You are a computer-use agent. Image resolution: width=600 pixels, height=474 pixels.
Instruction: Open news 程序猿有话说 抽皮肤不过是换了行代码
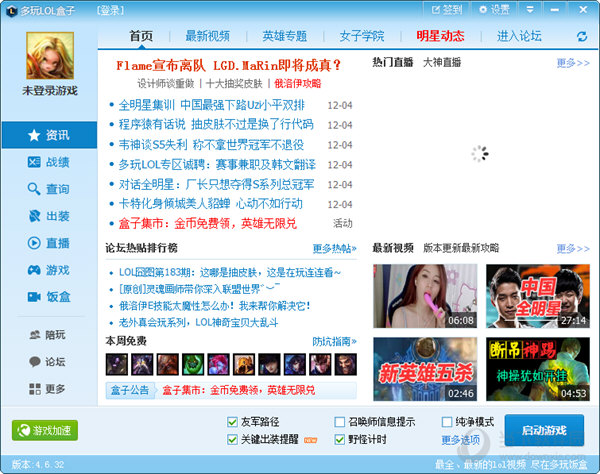point(216,125)
